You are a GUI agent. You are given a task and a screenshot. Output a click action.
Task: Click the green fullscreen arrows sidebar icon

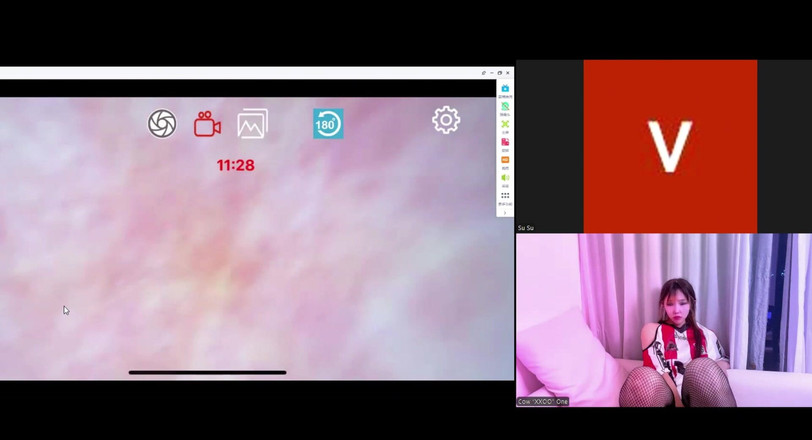[x=505, y=125]
